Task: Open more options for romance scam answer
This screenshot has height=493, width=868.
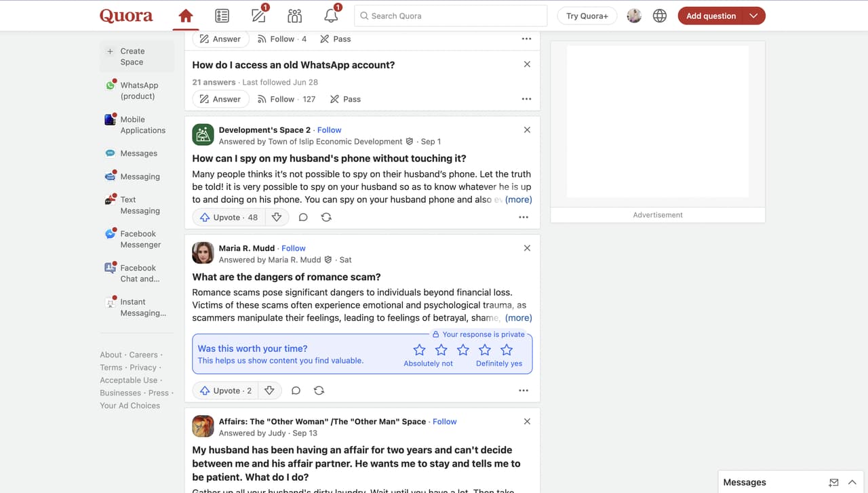Action: (524, 391)
